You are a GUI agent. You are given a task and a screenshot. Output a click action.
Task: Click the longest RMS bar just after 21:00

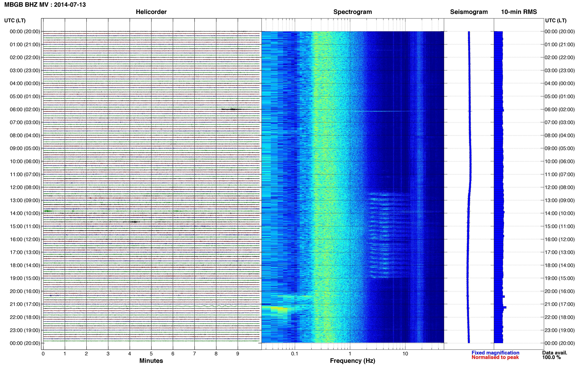(x=500, y=307)
